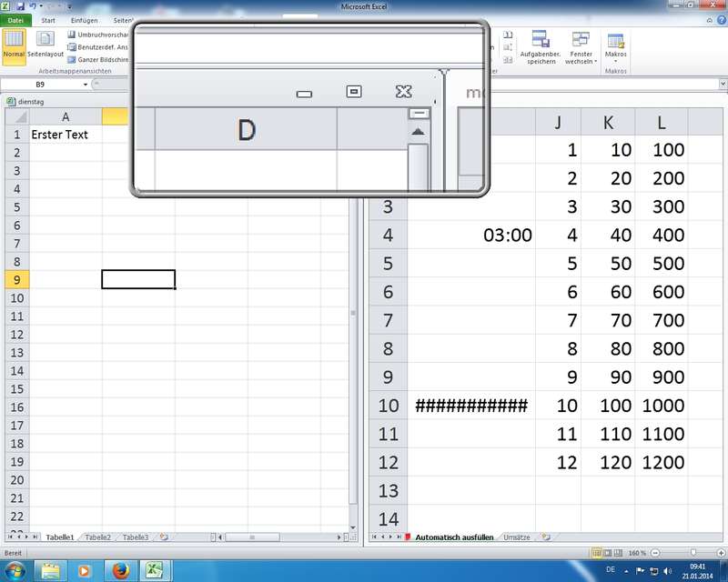This screenshot has width=728, height=582.
Task: Click the zoom out minus button
Action: tap(655, 553)
